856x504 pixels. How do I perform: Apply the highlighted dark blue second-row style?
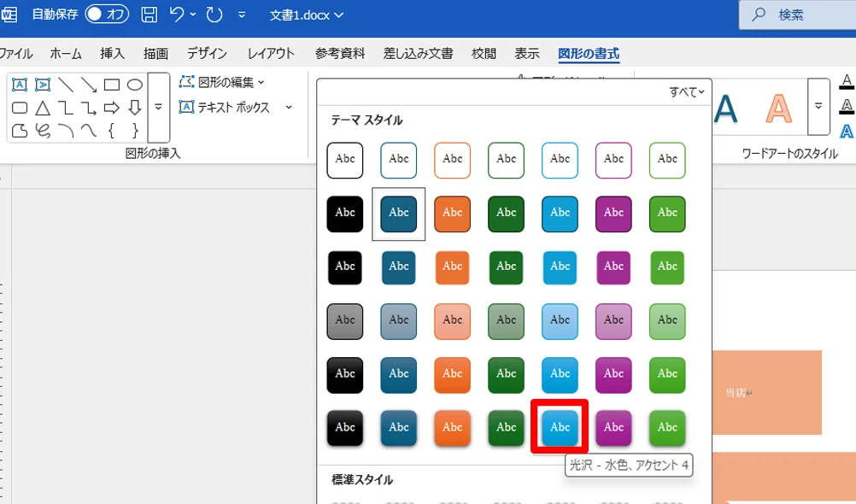pyautogui.click(x=398, y=214)
